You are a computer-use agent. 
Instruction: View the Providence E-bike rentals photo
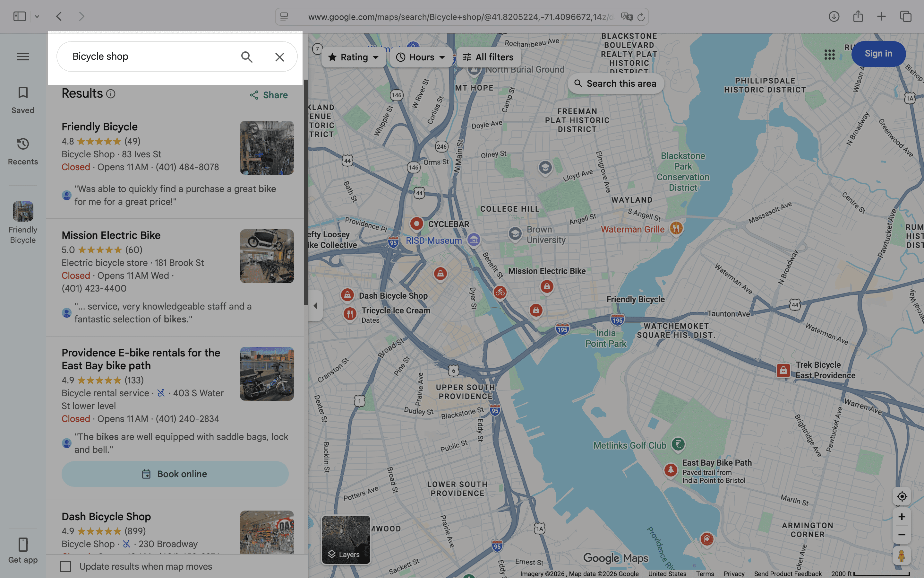click(267, 373)
